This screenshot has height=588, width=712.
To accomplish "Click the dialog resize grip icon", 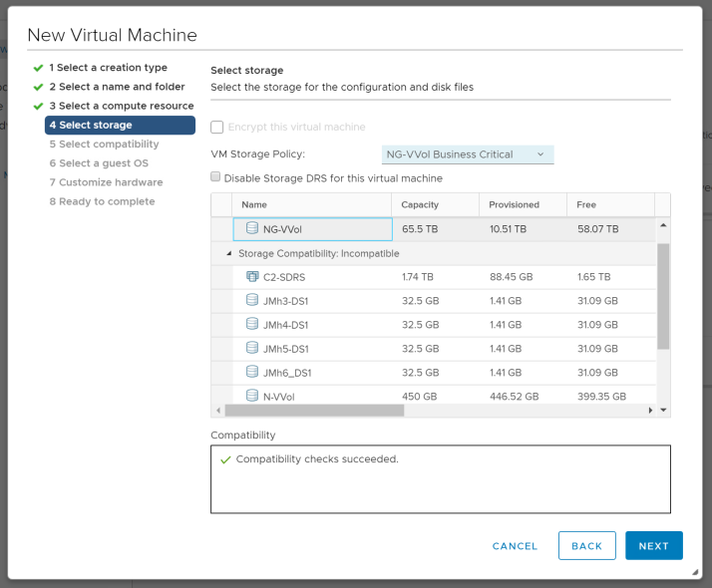I will pos(695,572).
